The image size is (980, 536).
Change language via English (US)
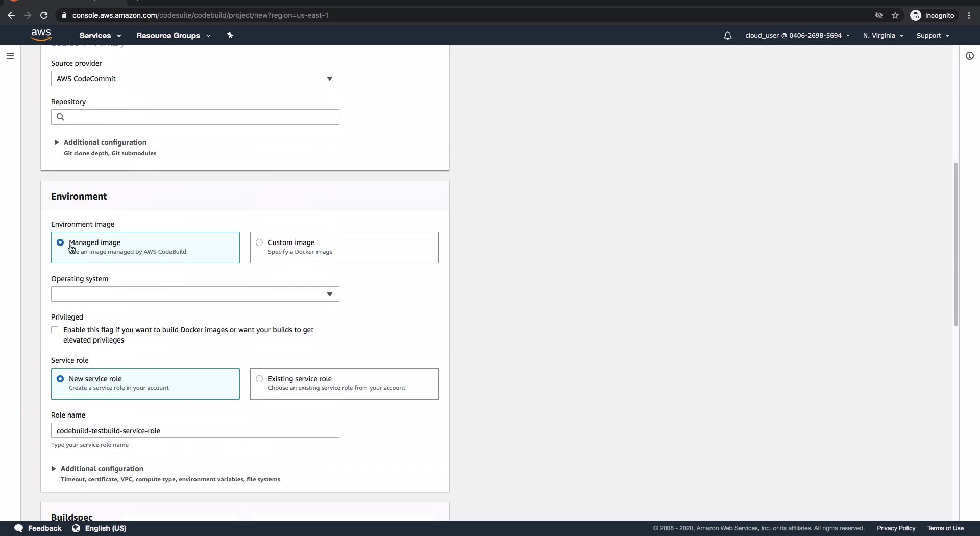click(x=106, y=528)
